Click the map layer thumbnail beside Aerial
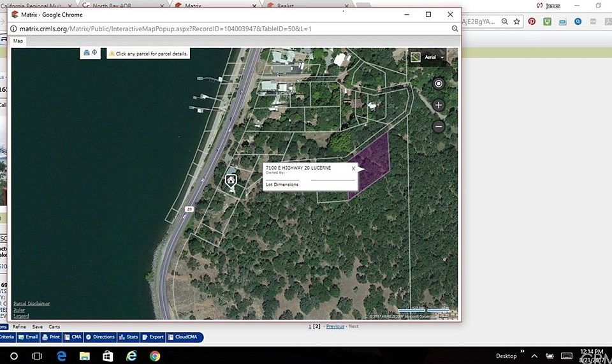The height and width of the screenshot is (364, 612). click(416, 57)
